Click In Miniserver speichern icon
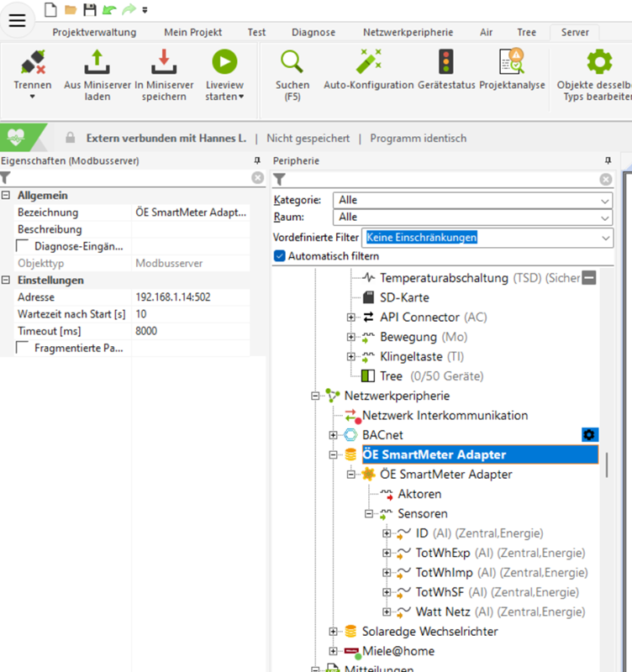The width and height of the screenshot is (632, 672). tap(163, 63)
